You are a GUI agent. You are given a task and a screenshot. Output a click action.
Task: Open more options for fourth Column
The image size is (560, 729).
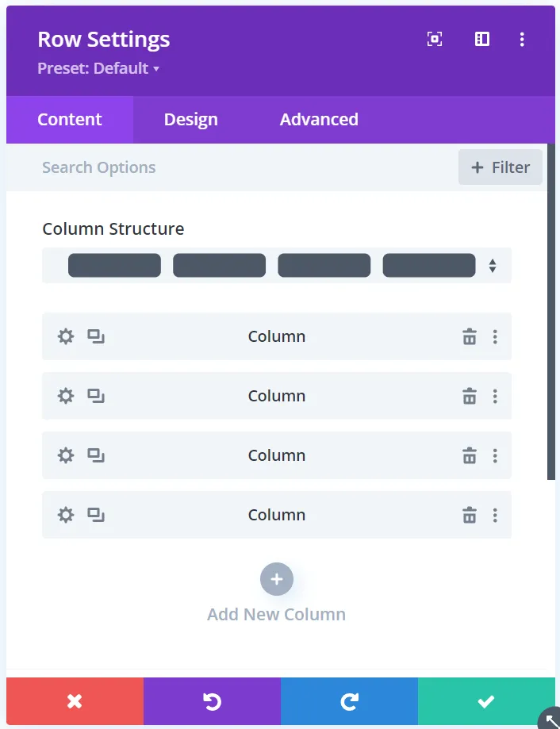[495, 515]
